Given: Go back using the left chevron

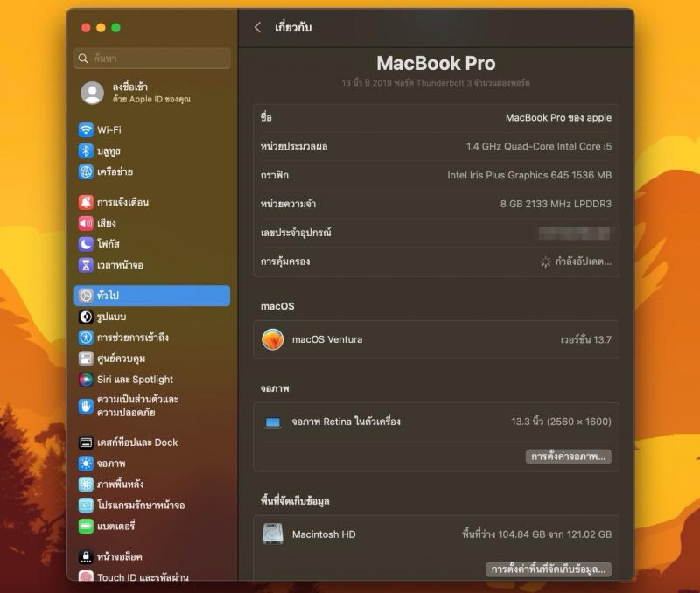Looking at the screenshot, I should pyautogui.click(x=257, y=28).
